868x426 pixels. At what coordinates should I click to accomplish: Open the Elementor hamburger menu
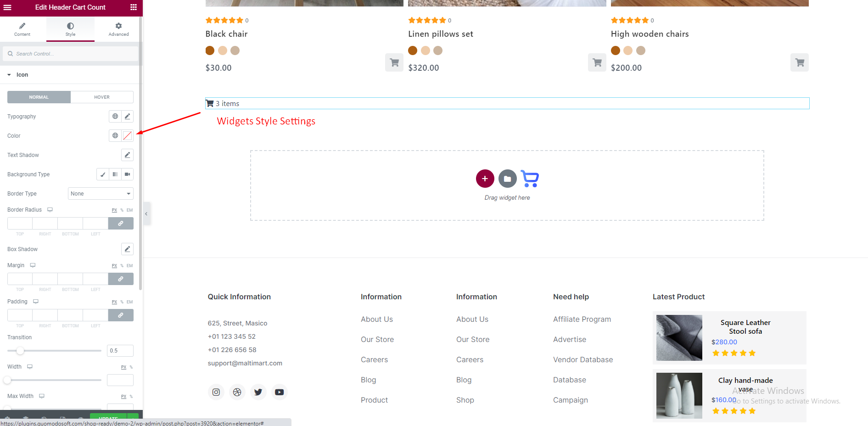click(7, 7)
